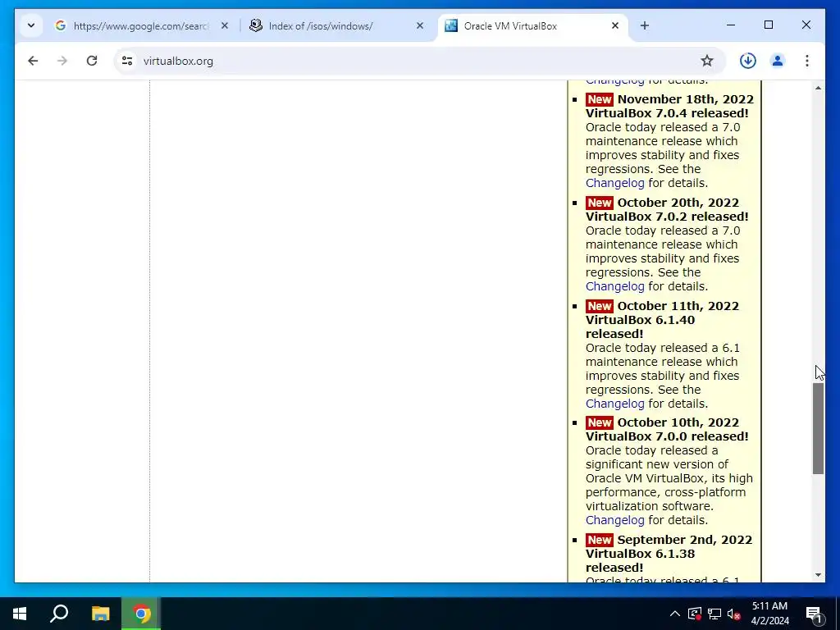Open the muted volume tray icon
This screenshot has height=630, width=840.
point(733,614)
